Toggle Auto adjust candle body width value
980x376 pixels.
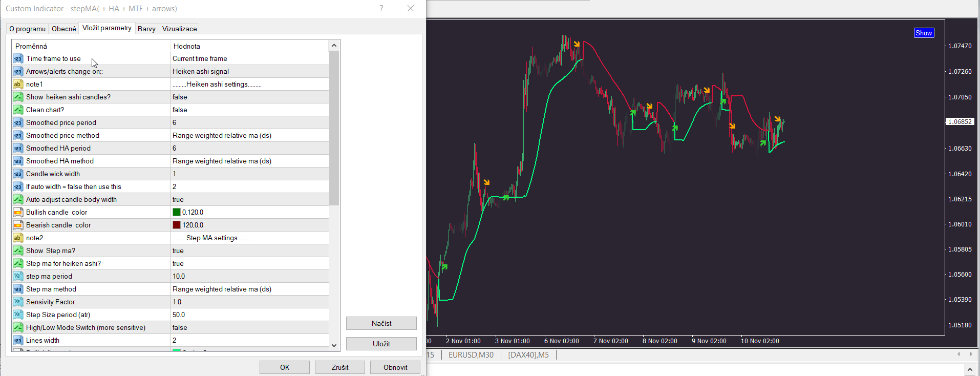point(249,199)
